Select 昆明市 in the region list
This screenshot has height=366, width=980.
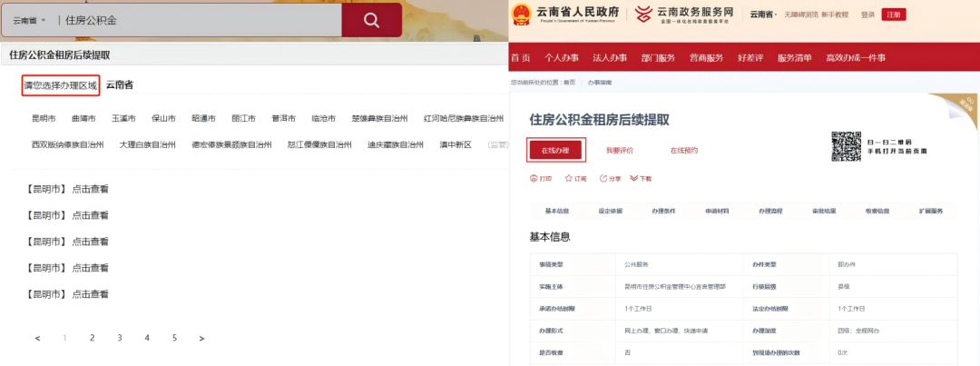(x=44, y=118)
